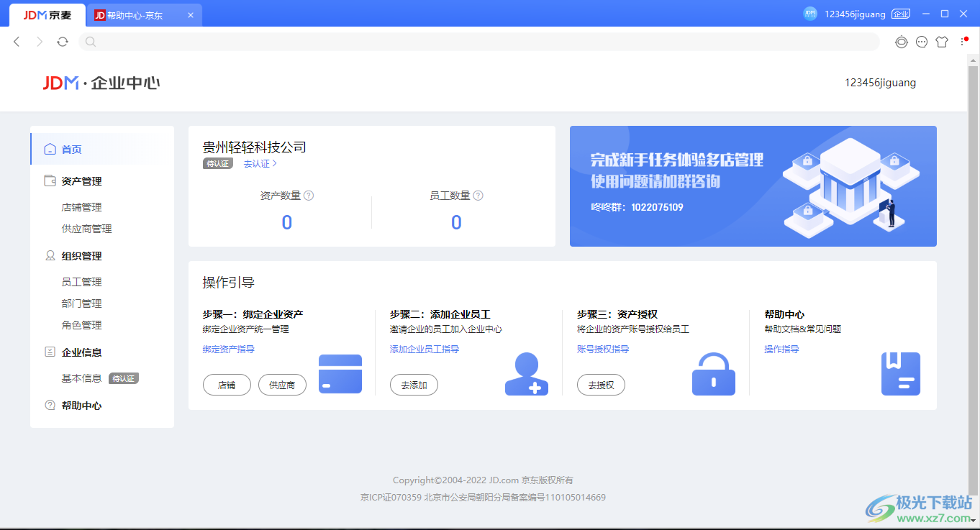Screen dimensions: 980x530
Task: Click the 步骤二：添加企业员工 heading
Action: 440,314
